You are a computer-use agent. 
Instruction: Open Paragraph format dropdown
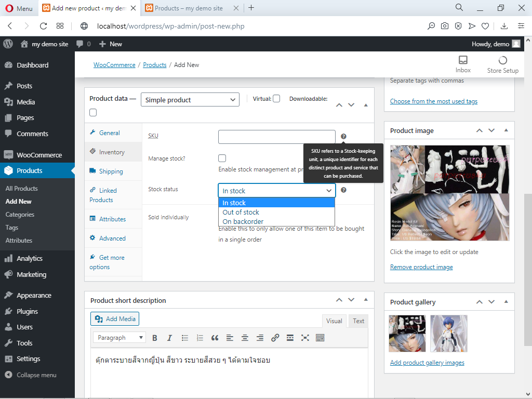tap(119, 338)
